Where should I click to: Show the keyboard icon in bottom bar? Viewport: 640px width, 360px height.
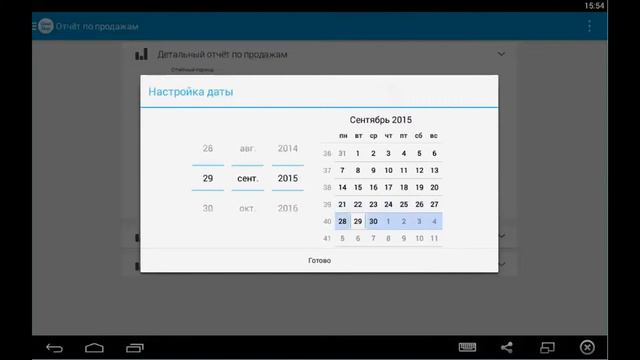coord(467,347)
